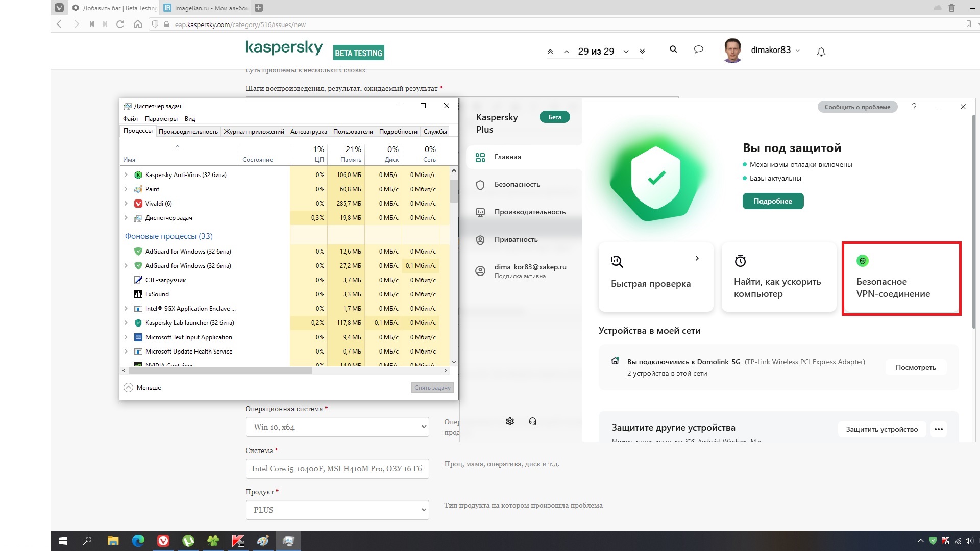The height and width of the screenshot is (551, 980).
Task: Open Приватность section in Kaspersky sidebar
Action: tap(516, 239)
